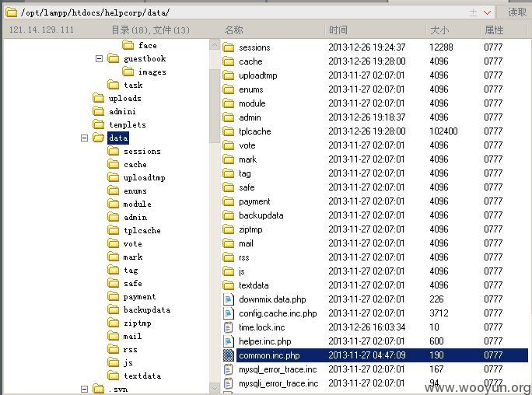Click the rss folder icon in file list

tap(229, 257)
